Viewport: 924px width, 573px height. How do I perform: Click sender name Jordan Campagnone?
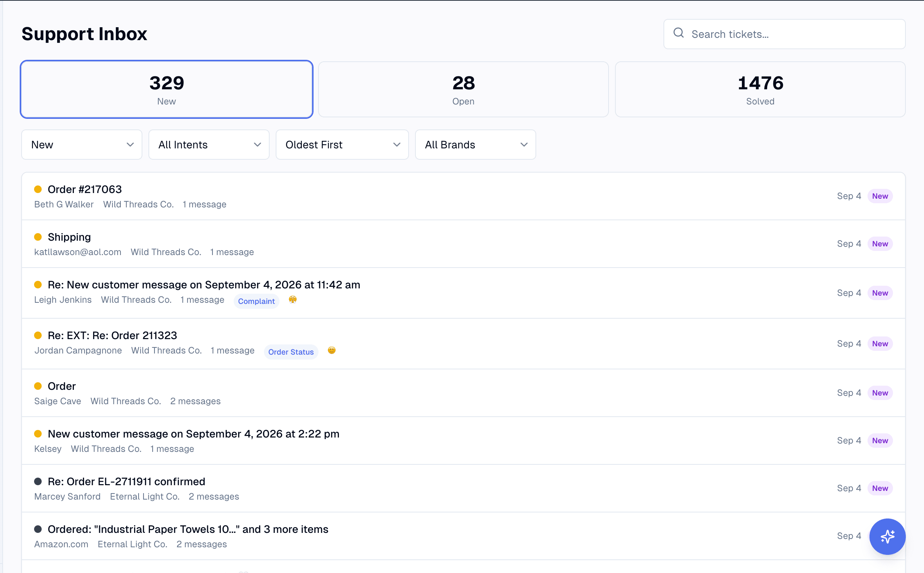pyautogui.click(x=78, y=350)
